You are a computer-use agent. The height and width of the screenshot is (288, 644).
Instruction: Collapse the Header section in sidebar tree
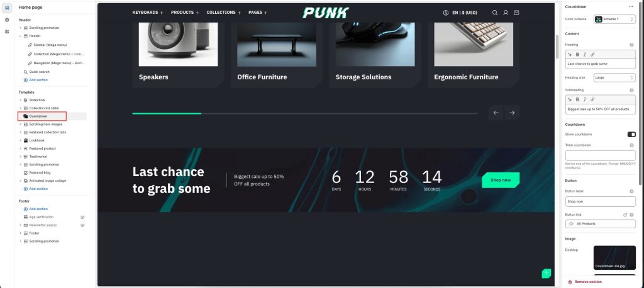(20, 36)
